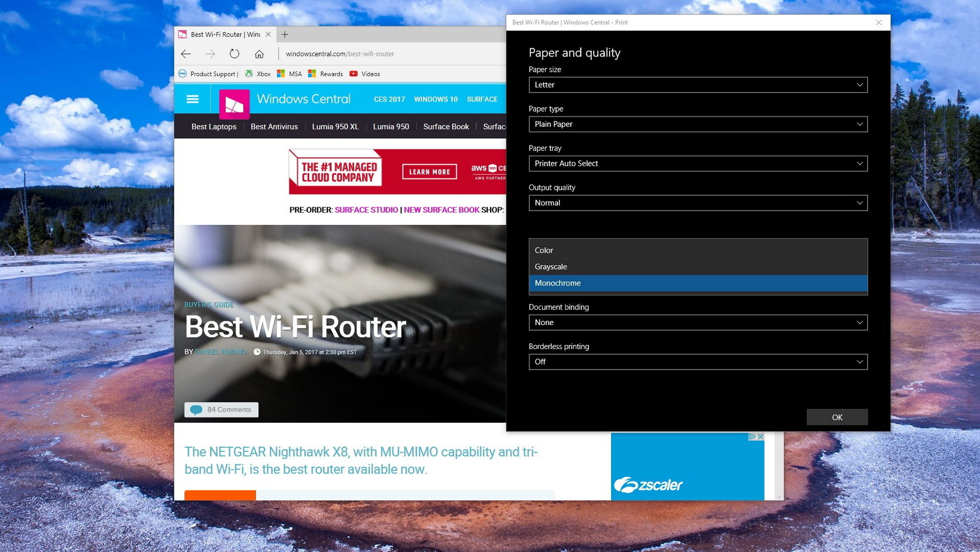Expand the Paper size dropdown

tap(698, 84)
